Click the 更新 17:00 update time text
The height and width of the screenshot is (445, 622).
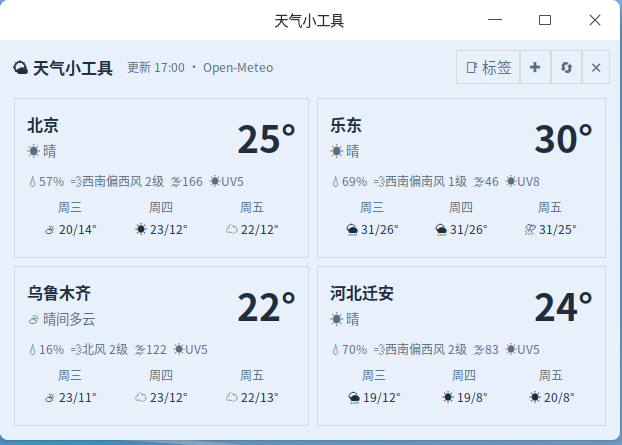[x=156, y=68]
